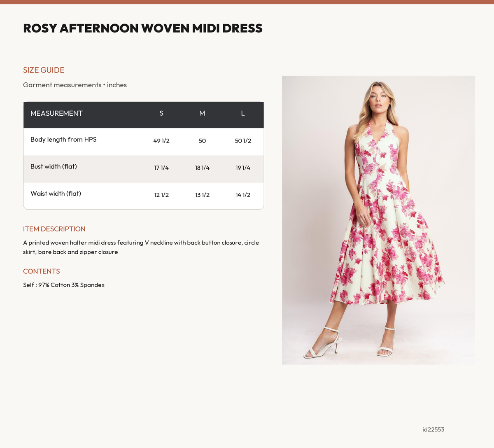Click the halter midi dress description paragraph
This screenshot has height=448, width=494.
141,247
